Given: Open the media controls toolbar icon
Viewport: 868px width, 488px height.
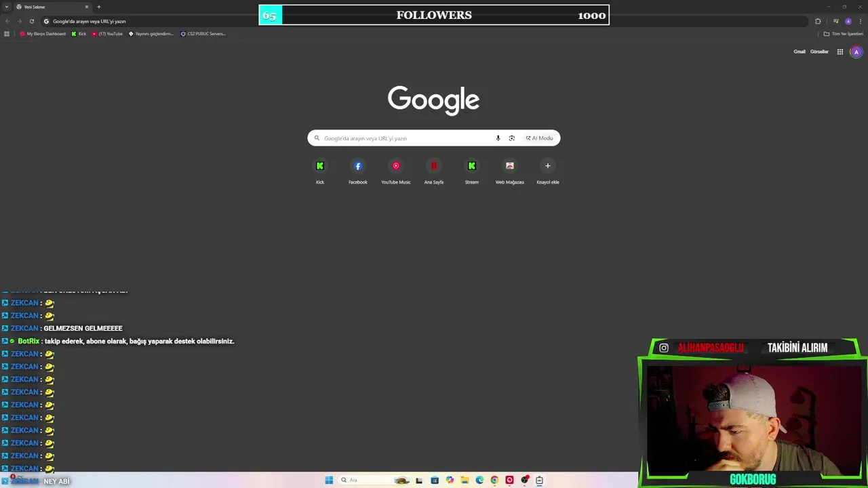Looking at the screenshot, I should pos(835,21).
